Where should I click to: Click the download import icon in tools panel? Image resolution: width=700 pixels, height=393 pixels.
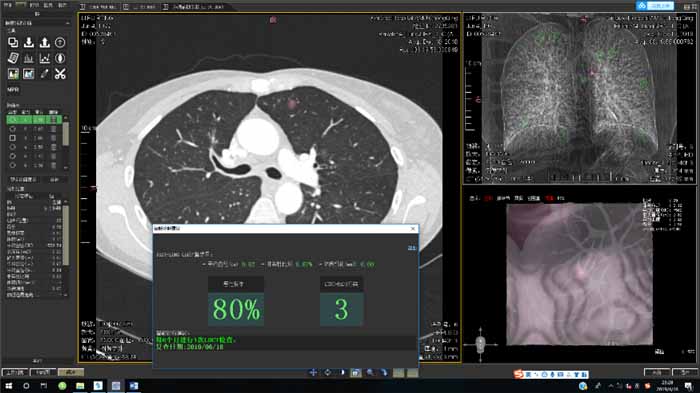pyautogui.click(x=29, y=42)
